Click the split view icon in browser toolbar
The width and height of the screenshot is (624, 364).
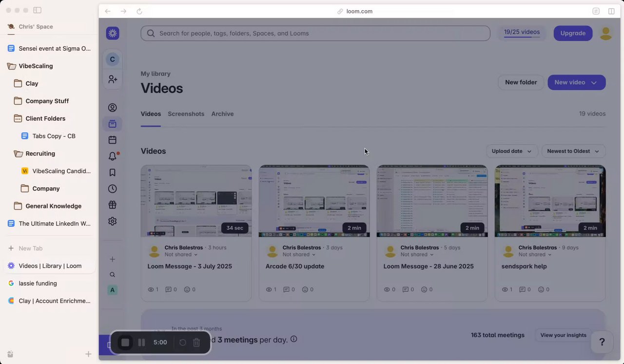tap(611, 11)
